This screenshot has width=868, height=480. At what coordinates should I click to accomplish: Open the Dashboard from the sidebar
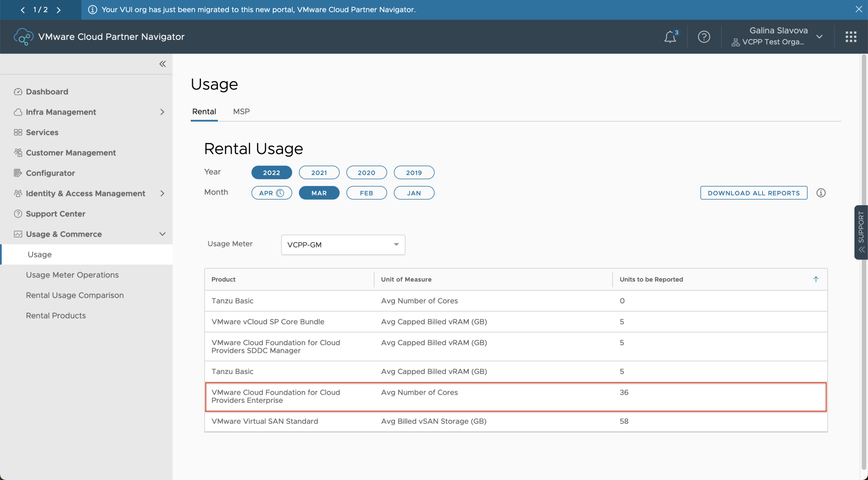[47, 92]
